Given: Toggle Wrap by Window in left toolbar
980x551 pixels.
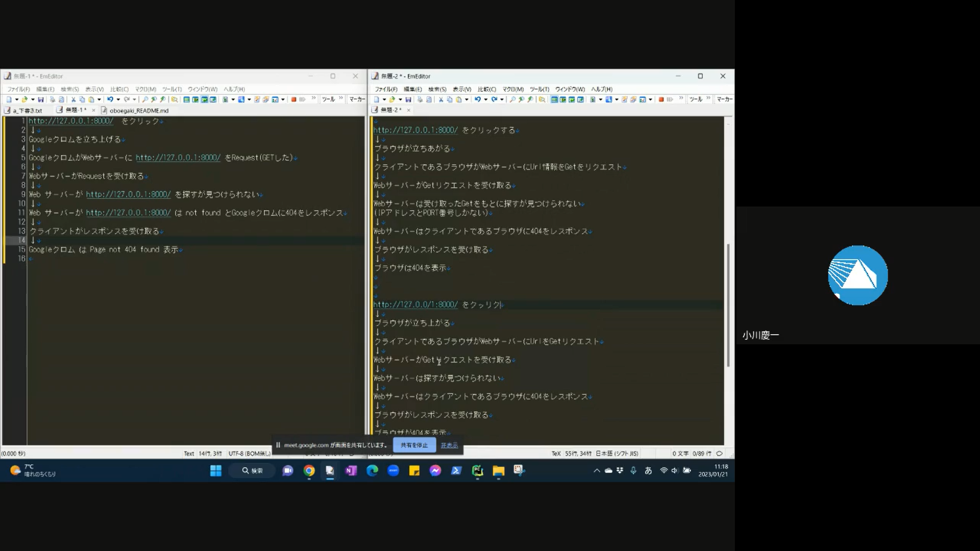Looking at the screenshot, I should coord(204,99).
